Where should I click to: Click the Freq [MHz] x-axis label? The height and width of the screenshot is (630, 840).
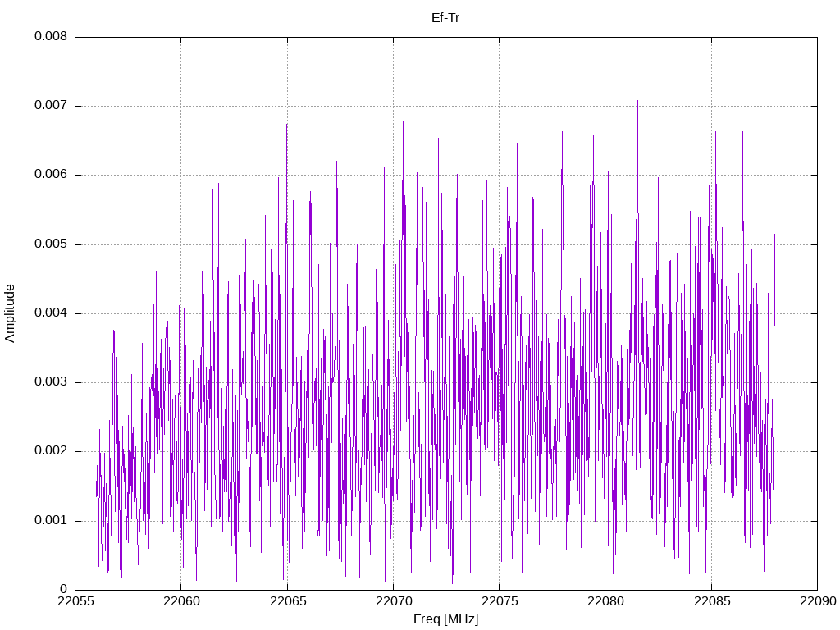pos(445,619)
